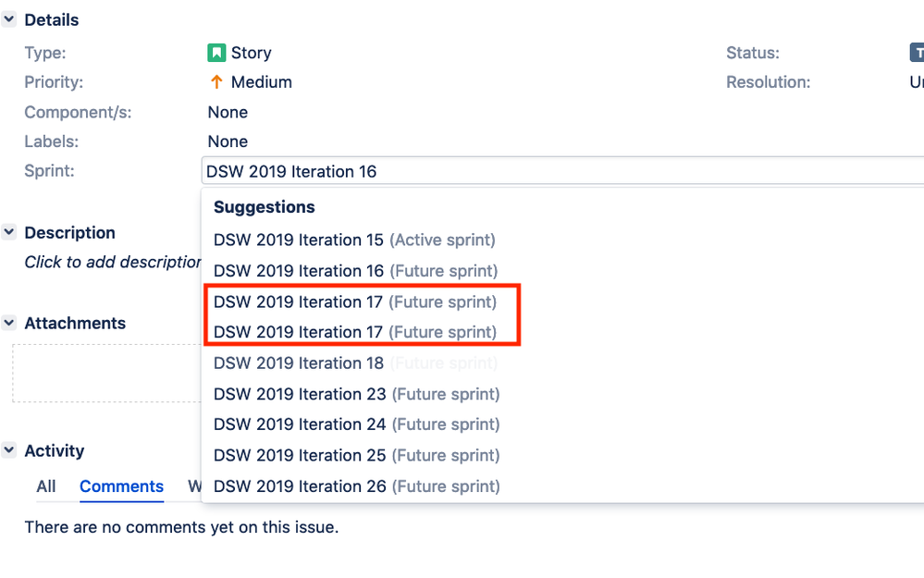
Task: Click the Description section chevron icon
Action: [9, 233]
